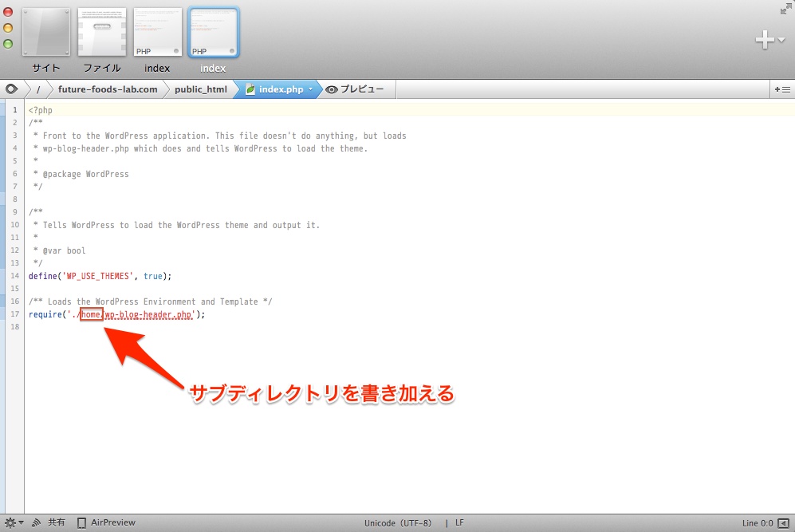795x532 pixels.
Task: Click line number 17 in gutter
Action: pyautogui.click(x=14, y=314)
